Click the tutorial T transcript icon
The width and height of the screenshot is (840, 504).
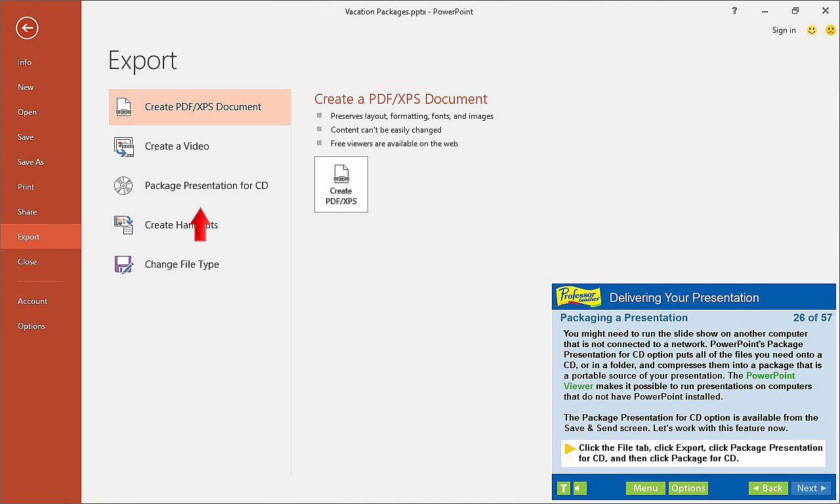point(564,488)
